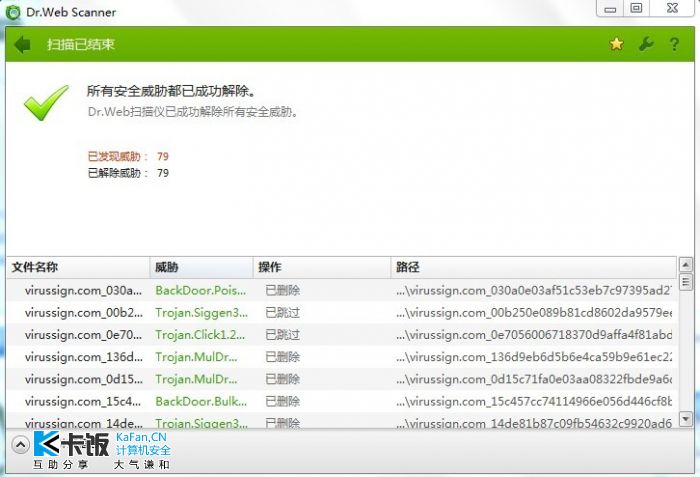Expand the round chevron button at bottom left
Viewport: 700px width, 477px height.
tap(19, 445)
